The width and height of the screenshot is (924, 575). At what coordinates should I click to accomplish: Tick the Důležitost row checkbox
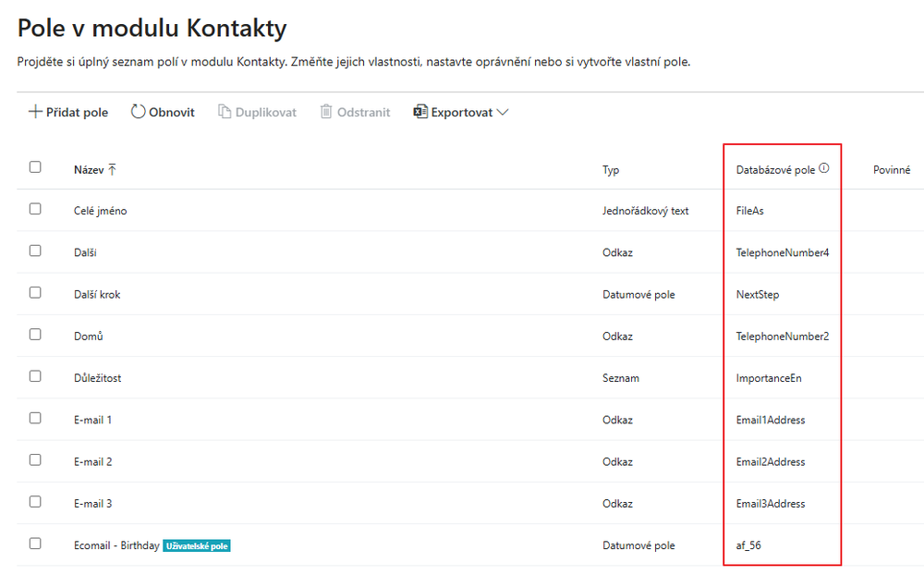[x=35, y=376]
